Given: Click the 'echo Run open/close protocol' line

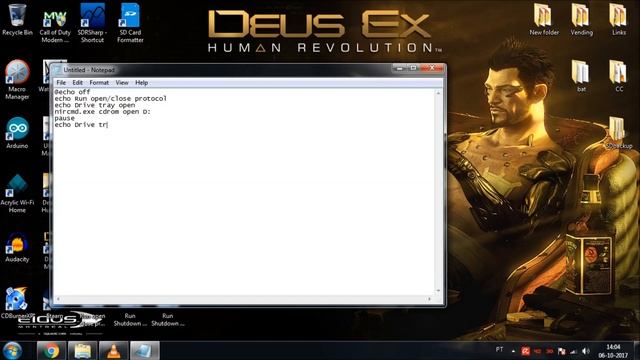Looking at the screenshot, I should (111, 98).
